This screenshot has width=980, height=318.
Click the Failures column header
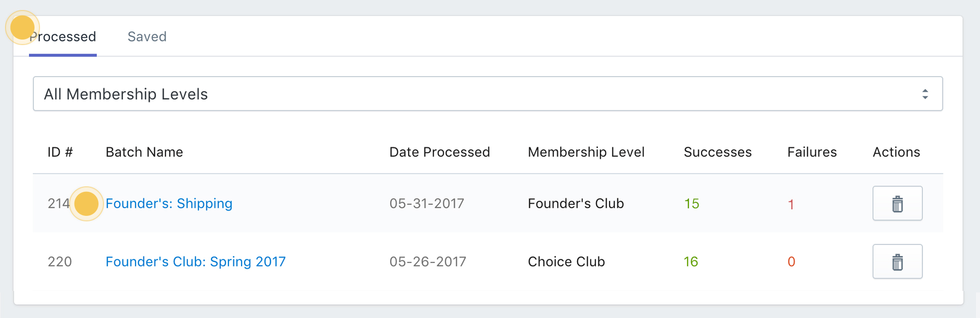(811, 152)
